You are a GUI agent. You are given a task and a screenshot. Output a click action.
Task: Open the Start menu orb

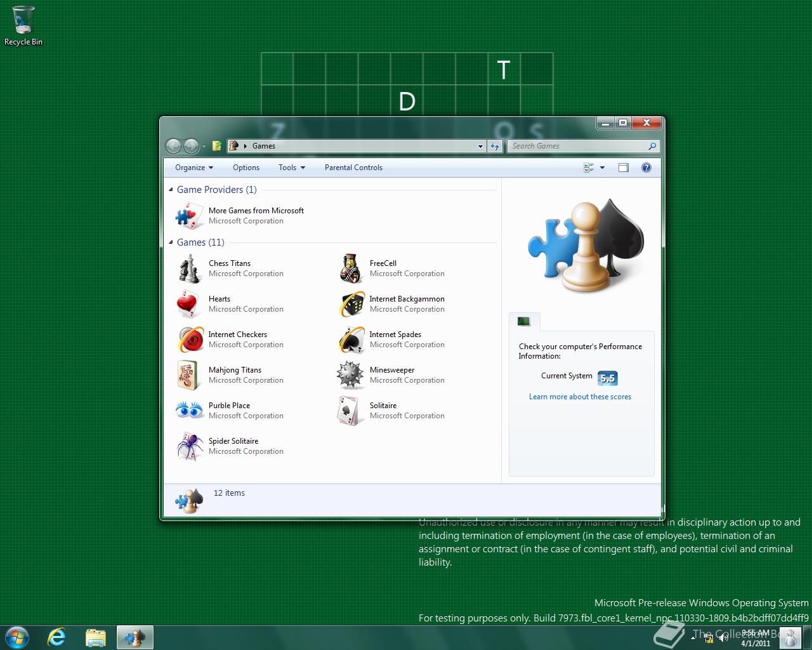[16, 637]
